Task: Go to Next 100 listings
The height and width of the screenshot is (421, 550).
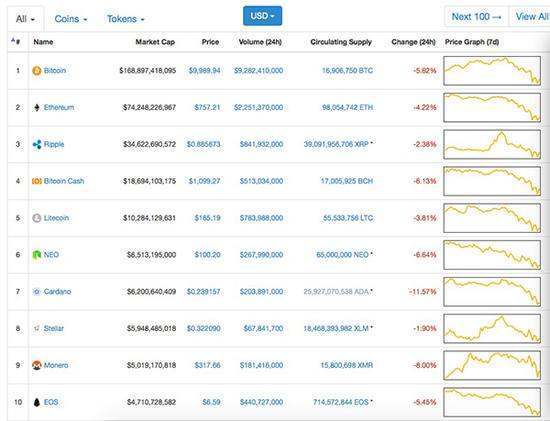Action: pos(476,16)
